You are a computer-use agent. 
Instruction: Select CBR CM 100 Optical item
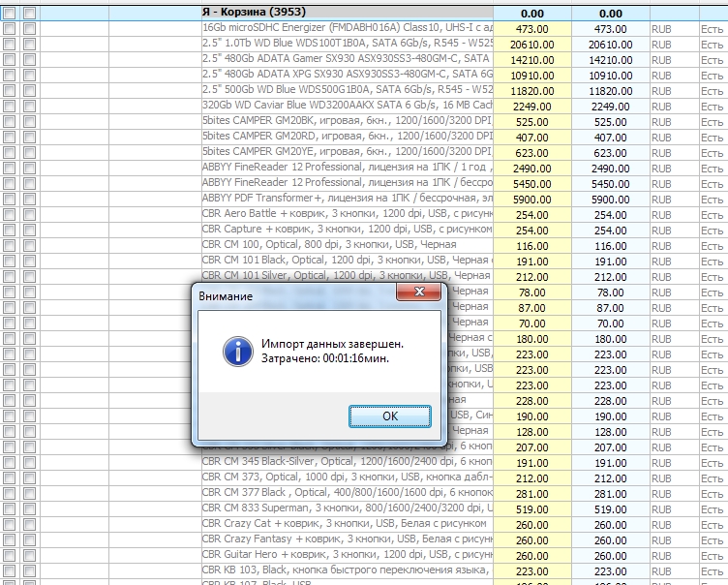348,244
